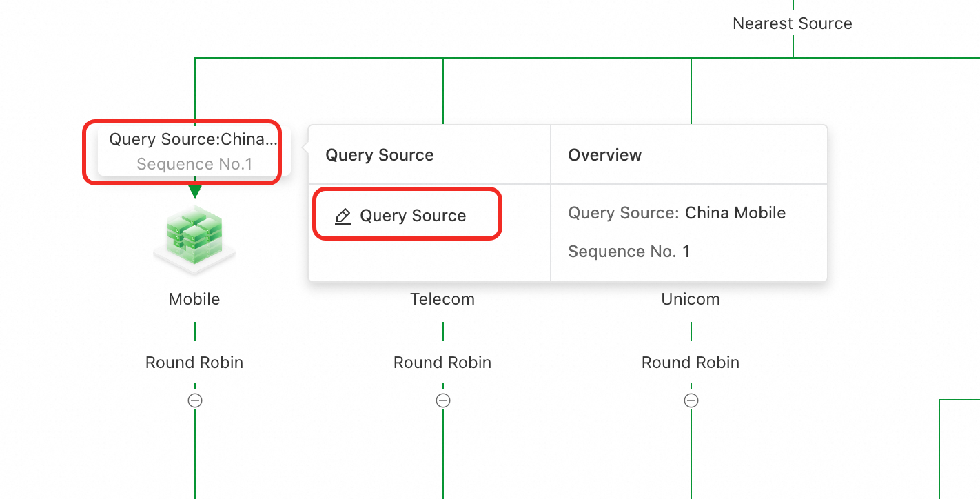980x499 pixels.
Task: Select the Nearest Source node label
Action: (792, 23)
